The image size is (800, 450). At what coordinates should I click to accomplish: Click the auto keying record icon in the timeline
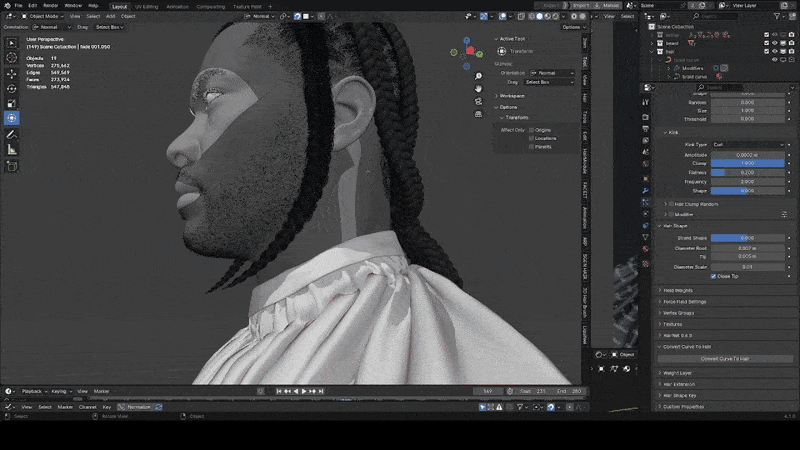pos(261,391)
